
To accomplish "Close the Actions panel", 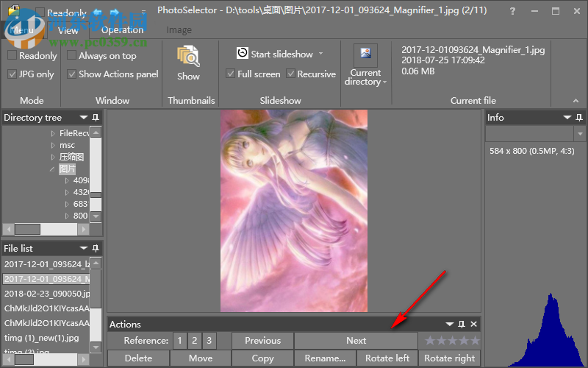I will 473,324.
